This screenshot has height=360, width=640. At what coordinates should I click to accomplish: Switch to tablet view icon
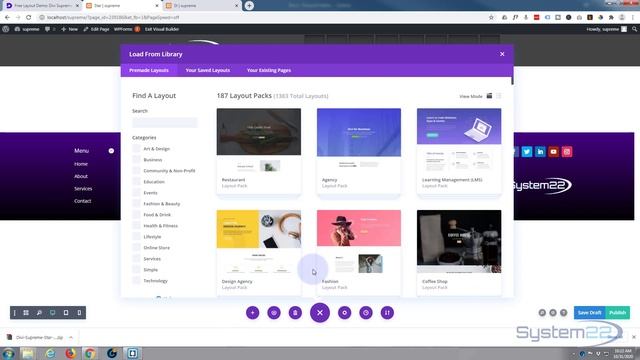tap(66, 313)
